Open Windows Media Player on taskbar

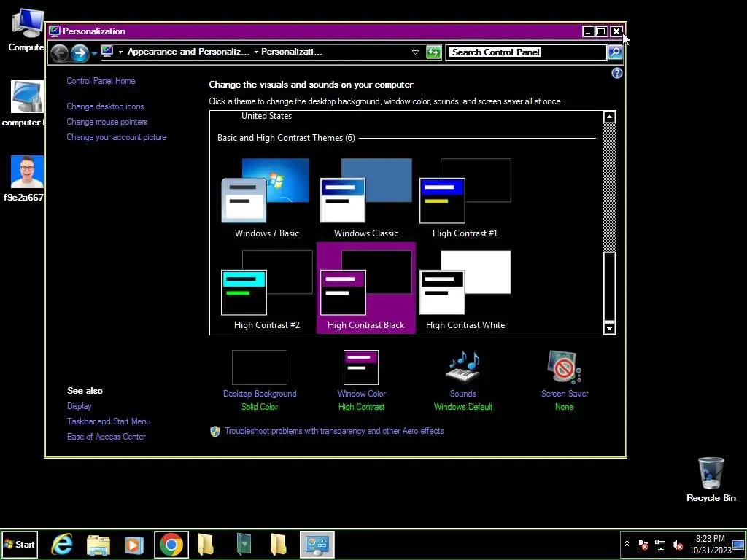tap(134, 545)
